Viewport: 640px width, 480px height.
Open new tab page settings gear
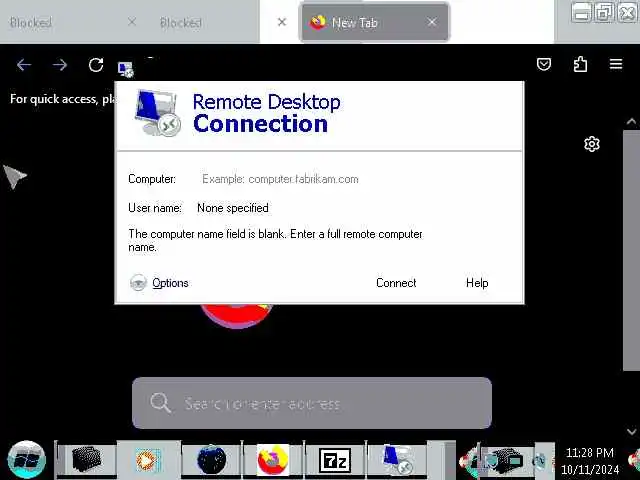(592, 144)
